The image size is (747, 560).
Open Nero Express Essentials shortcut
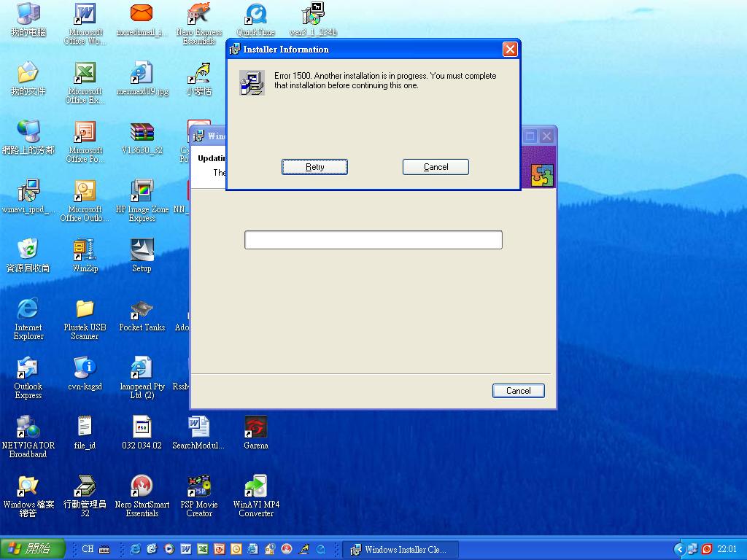(x=199, y=24)
